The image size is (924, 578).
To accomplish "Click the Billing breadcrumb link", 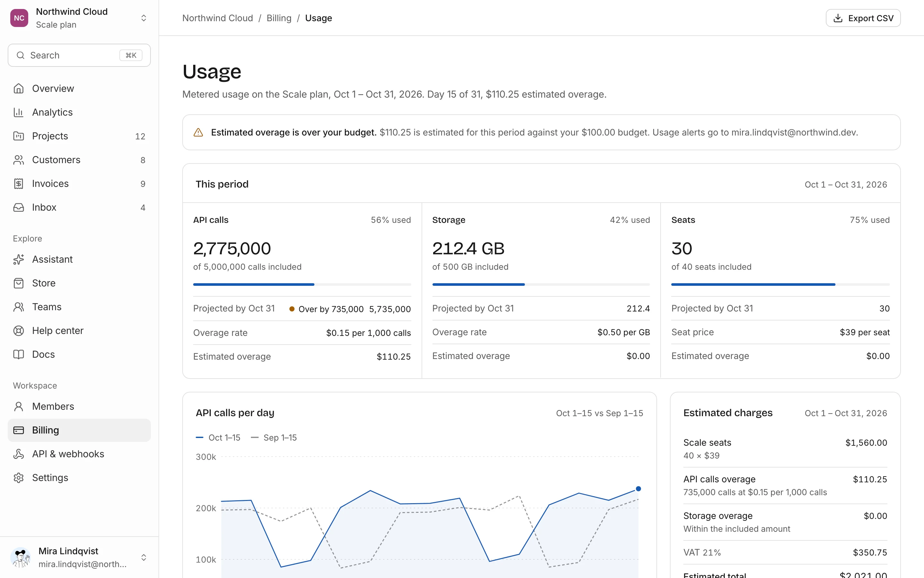I will coord(279,18).
